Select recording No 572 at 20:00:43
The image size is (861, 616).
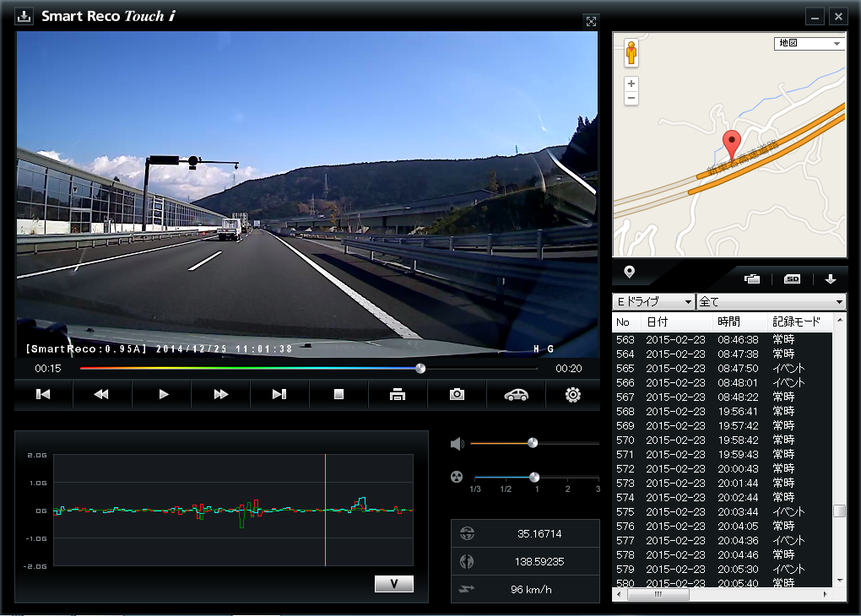[722, 469]
